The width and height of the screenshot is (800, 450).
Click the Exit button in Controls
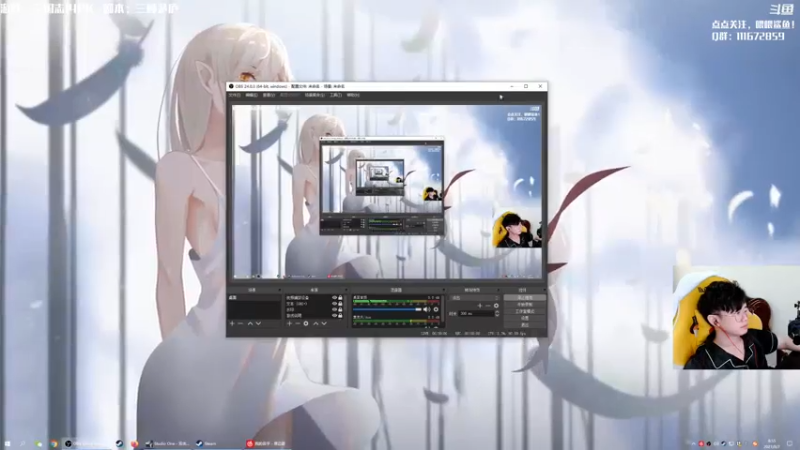tap(525, 324)
